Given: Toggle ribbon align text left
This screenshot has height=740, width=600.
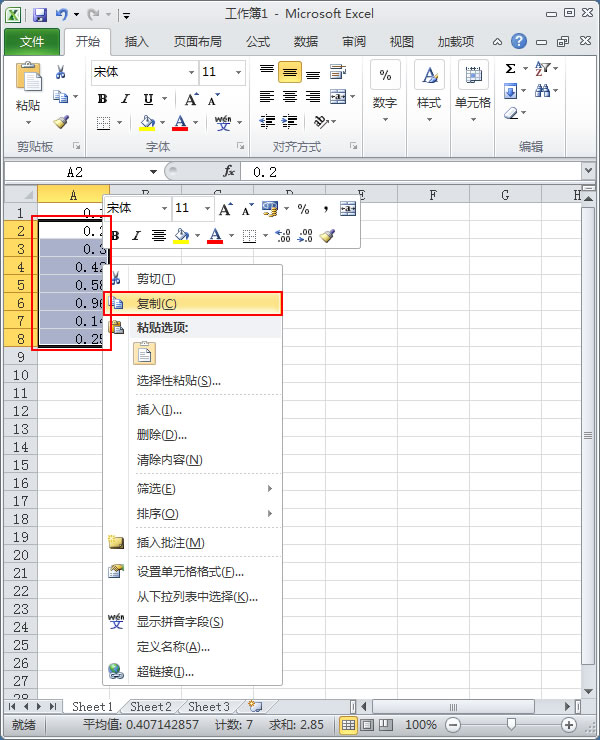Looking at the screenshot, I should pos(267,97).
